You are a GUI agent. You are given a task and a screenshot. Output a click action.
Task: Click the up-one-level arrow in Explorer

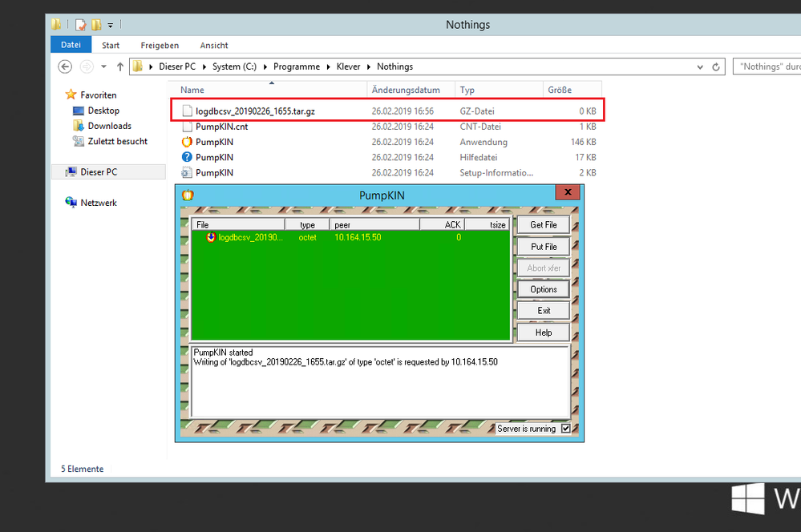(x=120, y=66)
